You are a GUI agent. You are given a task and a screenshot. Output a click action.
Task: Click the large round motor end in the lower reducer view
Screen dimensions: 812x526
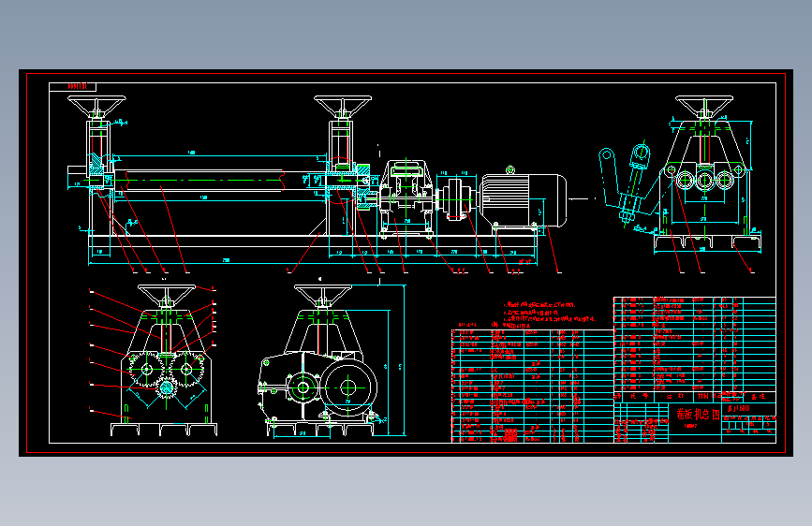pyautogui.click(x=348, y=387)
